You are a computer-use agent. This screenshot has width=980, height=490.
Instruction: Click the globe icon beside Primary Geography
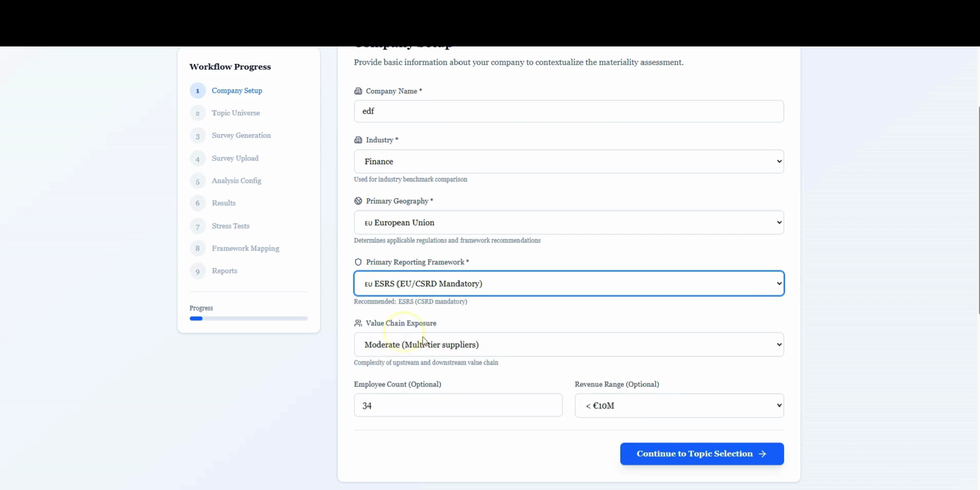[x=358, y=201]
